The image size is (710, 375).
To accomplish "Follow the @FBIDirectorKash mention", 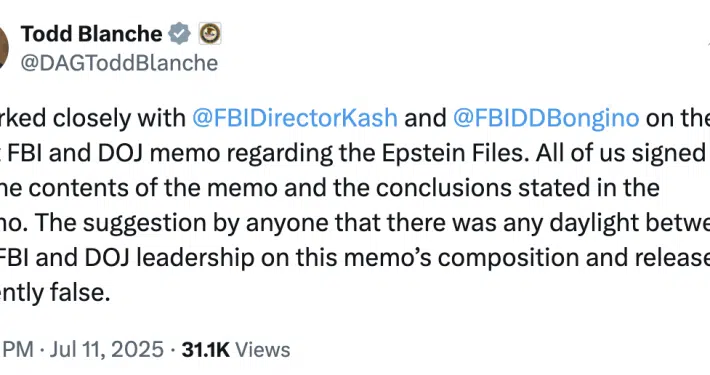I will click(295, 118).
